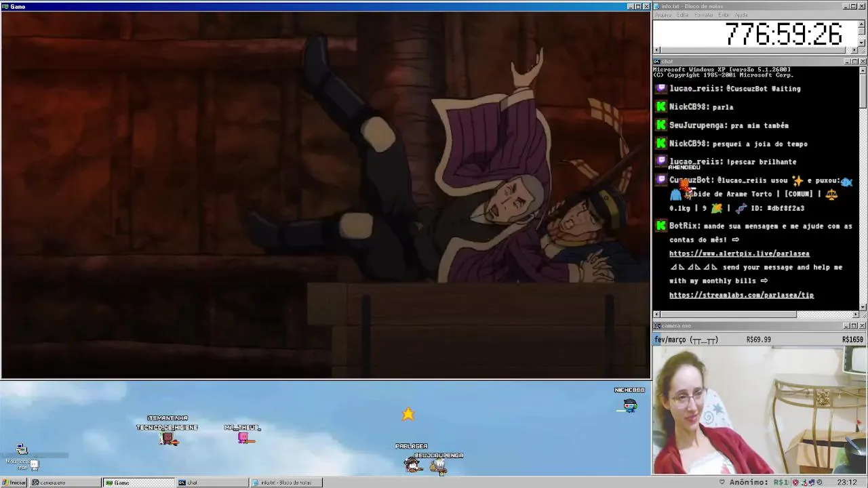Screen dimensions: 868x488
Task: Click the fev/março goal label in camera.exe
Action: point(686,340)
